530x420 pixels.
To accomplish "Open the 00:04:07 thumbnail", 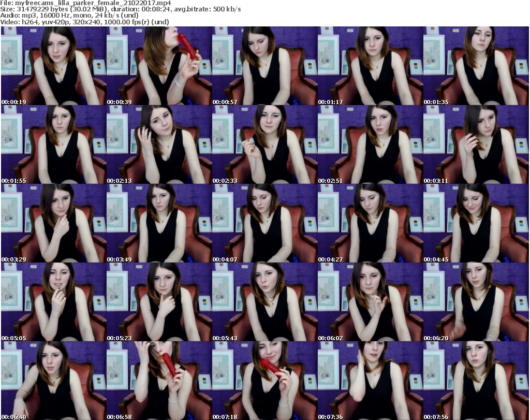I will (264, 223).
